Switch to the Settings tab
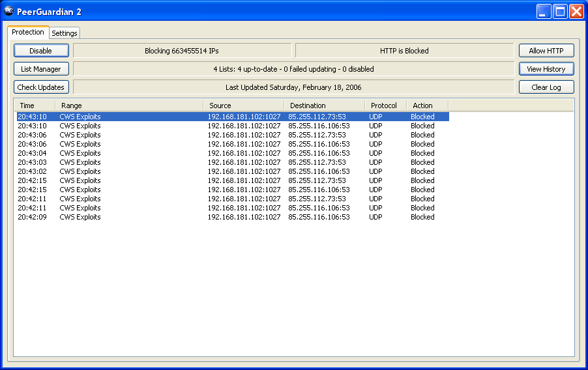The width and height of the screenshot is (588, 370). [x=65, y=33]
